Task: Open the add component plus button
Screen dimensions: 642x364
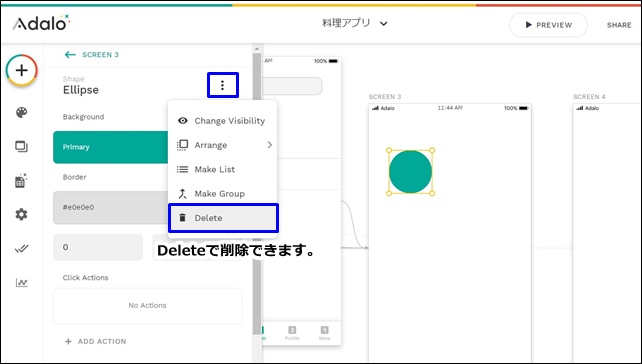Action: pos(22,70)
